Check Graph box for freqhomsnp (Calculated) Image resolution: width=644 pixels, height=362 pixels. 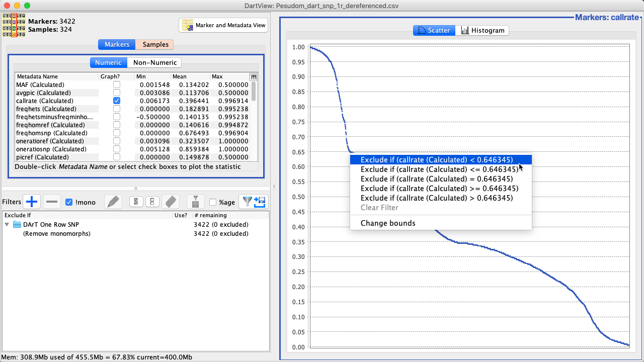(x=117, y=133)
